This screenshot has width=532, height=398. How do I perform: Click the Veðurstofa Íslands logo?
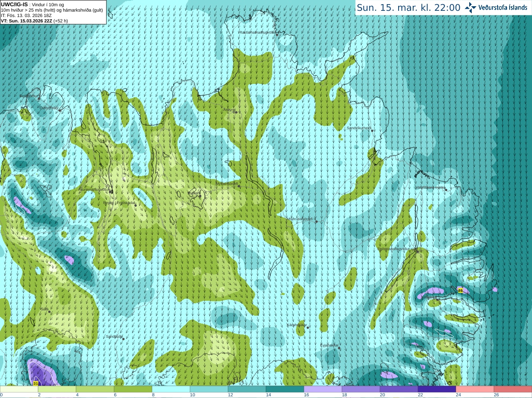[496, 7]
